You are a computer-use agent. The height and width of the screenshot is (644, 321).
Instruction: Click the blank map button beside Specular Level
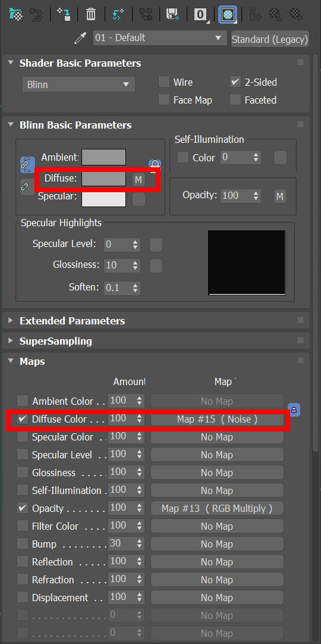(x=156, y=245)
